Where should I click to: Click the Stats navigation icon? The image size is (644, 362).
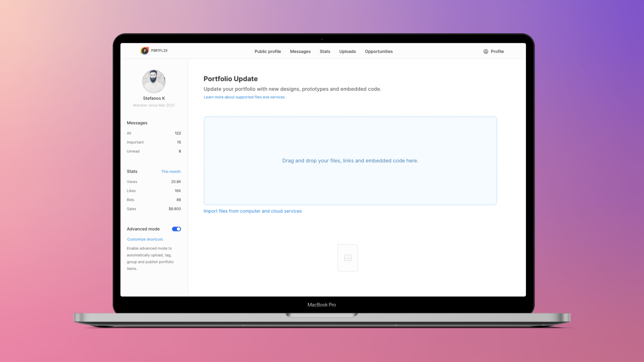325,51
